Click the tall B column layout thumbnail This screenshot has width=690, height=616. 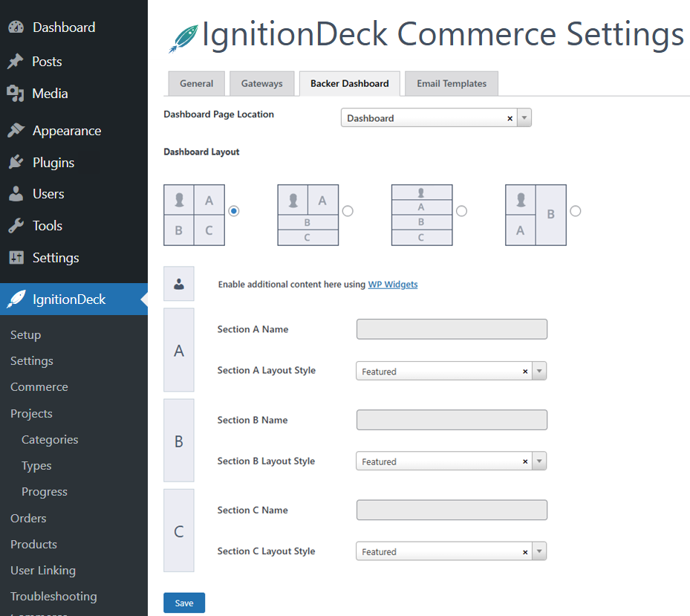click(x=536, y=215)
